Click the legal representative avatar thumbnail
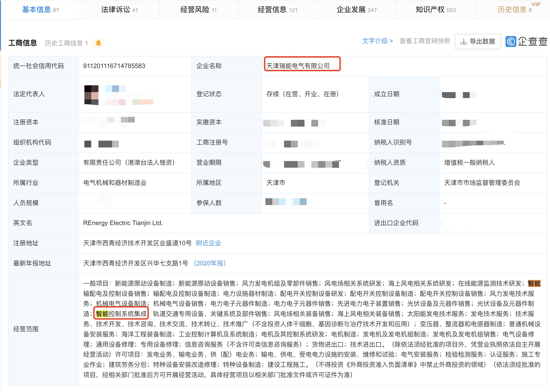 (x=91, y=95)
